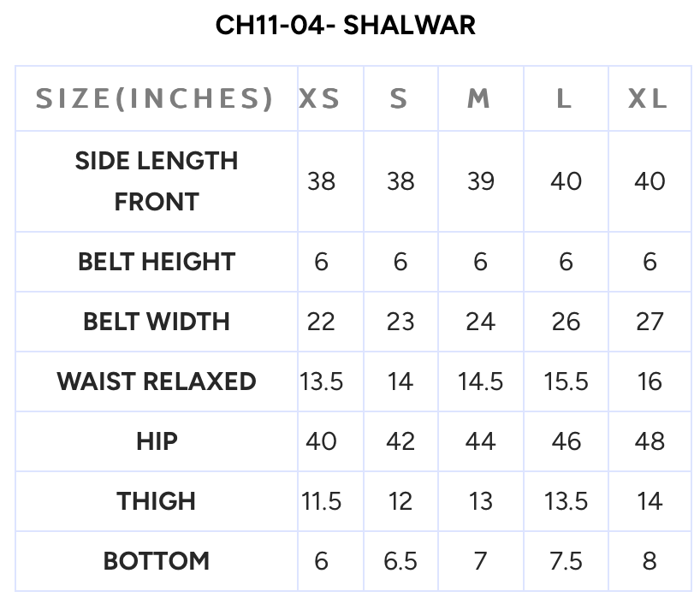The height and width of the screenshot is (615, 700).
Task: Select the SIZE(INCHES) header cell
Action: tap(155, 99)
